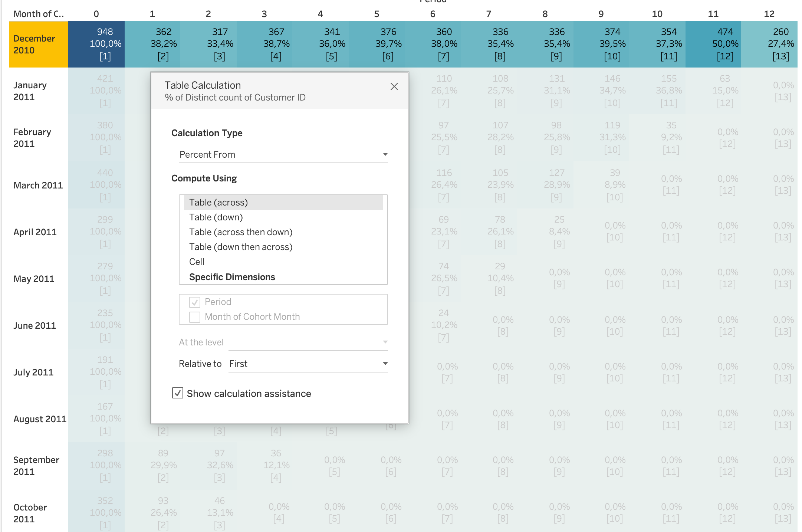Choose Table (across then down)

241,232
